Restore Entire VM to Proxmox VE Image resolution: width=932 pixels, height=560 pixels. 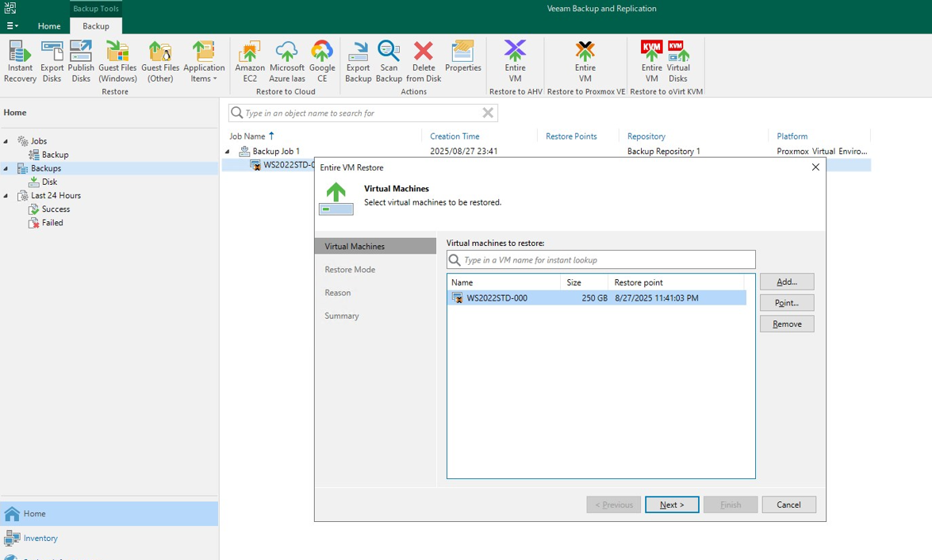(585, 62)
